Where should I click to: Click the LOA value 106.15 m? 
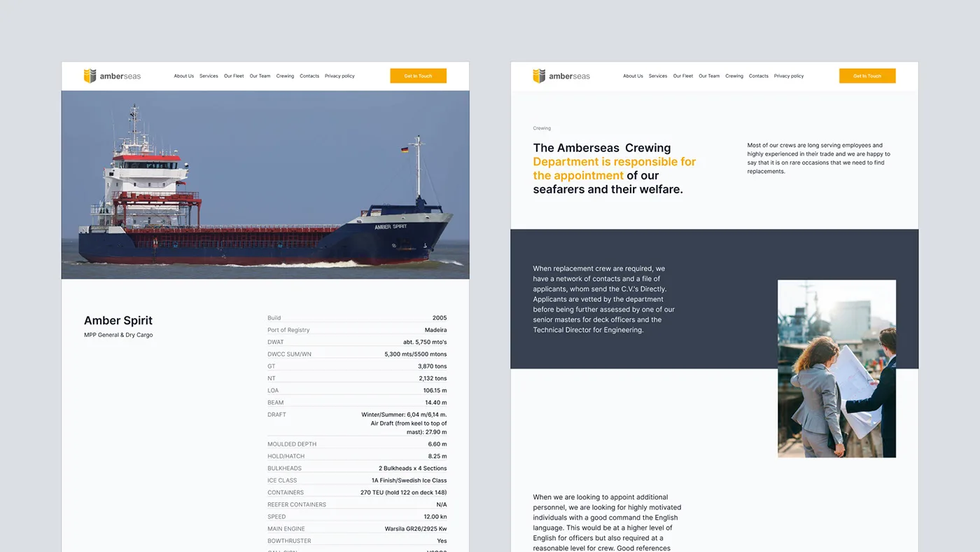tap(435, 390)
